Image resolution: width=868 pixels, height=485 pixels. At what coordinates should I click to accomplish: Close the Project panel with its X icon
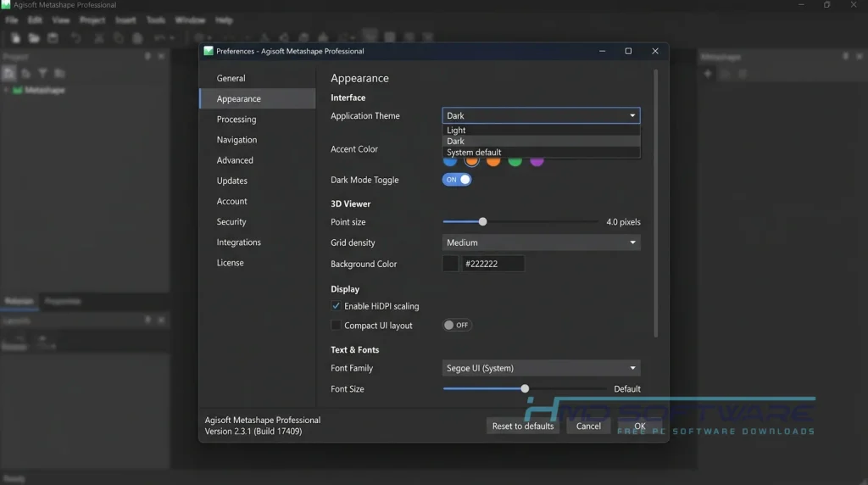click(161, 57)
